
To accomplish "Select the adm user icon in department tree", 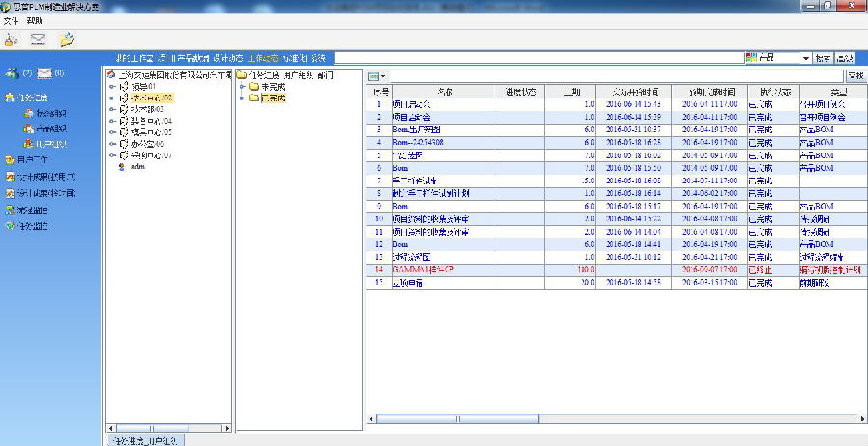I will click(122, 166).
